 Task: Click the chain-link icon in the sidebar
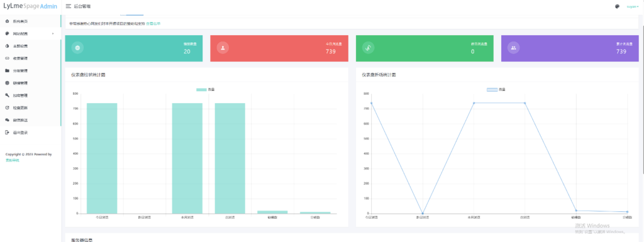click(x=7, y=58)
